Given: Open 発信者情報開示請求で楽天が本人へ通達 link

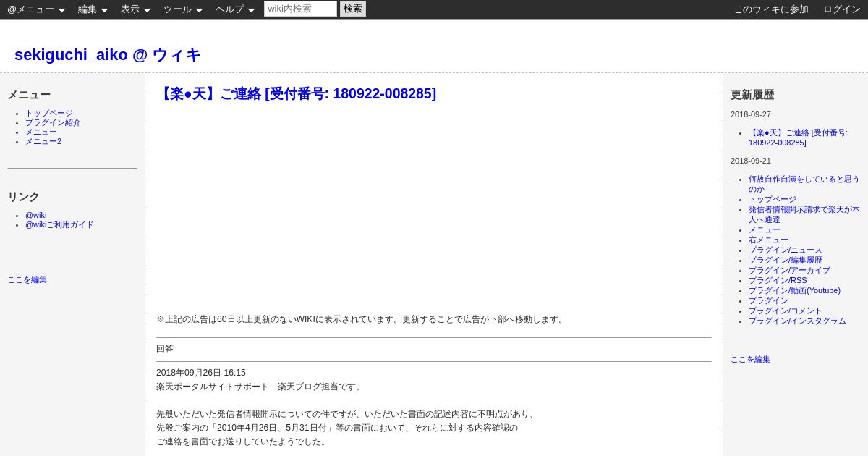Looking at the screenshot, I should click(804, 214).
